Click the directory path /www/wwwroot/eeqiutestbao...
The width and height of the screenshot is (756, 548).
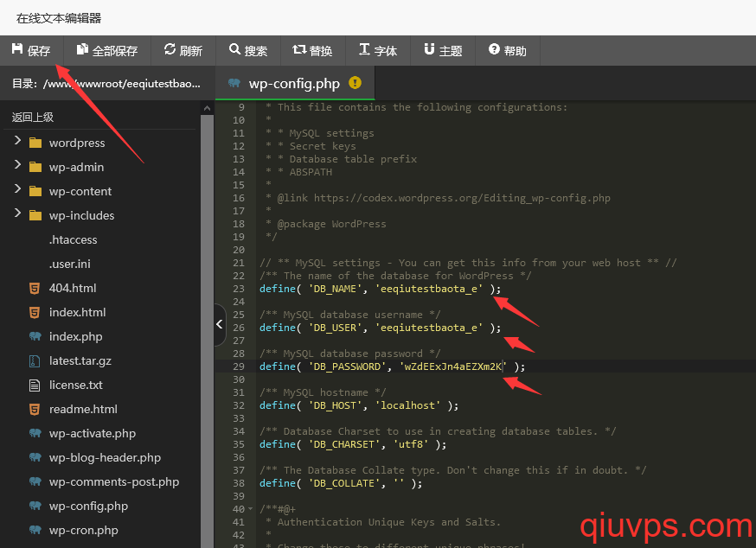coord(121,83)
